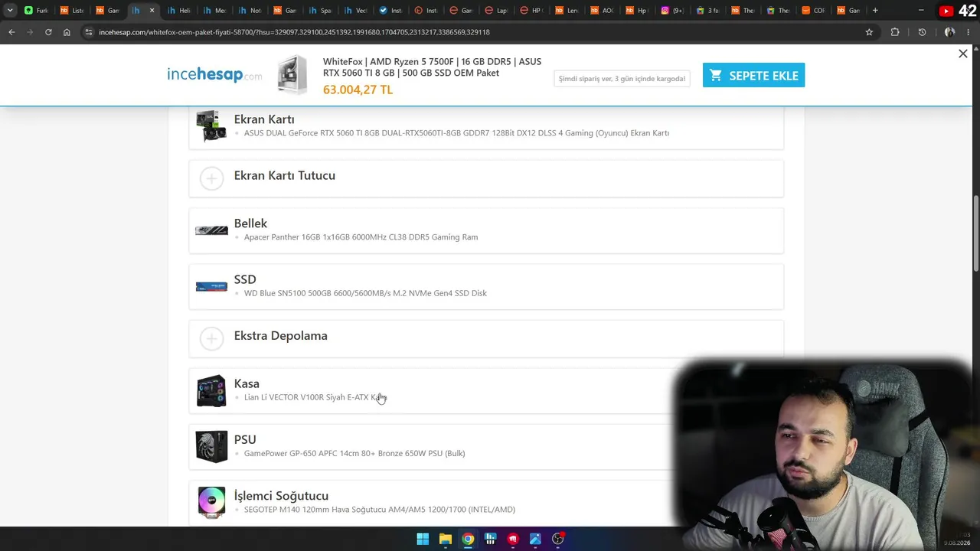The width and height of the screenshot is (980, 551).
Task: Select the Bellek heading
Action: [250, 223]
